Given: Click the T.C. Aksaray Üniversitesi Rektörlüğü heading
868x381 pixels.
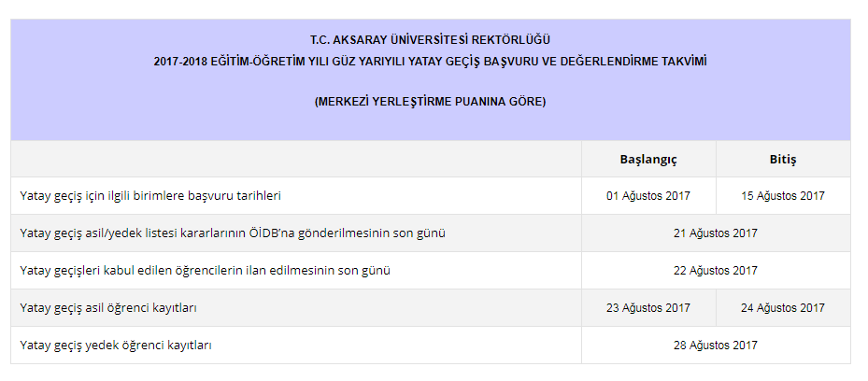Looking at the screenshot, I should (430, 40).
